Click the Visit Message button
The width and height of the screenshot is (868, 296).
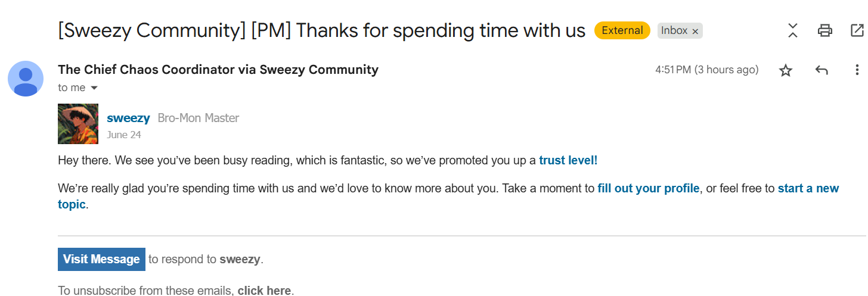pyautogui.click(x=101, y=259)
